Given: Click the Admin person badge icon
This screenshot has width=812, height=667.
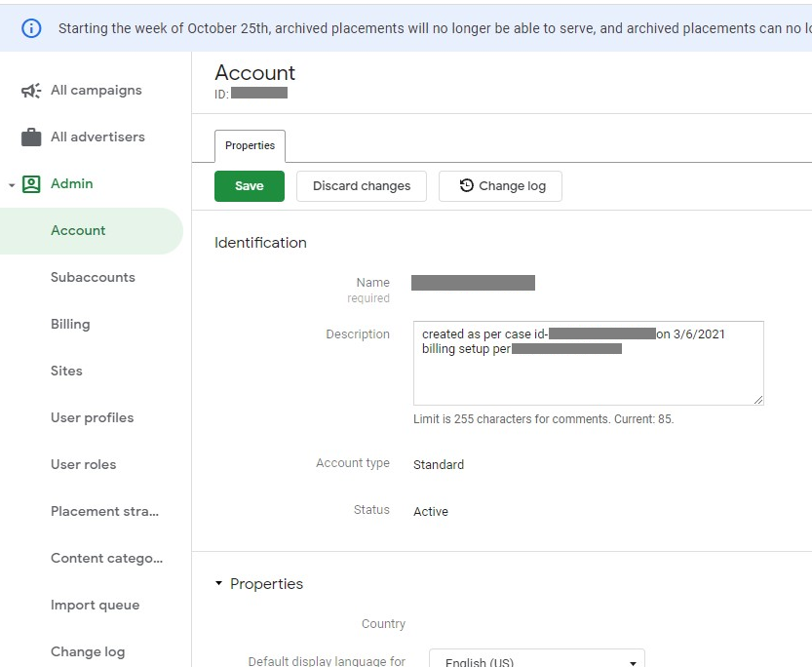Looking at the screenshot, I should [x=31, y=184].
